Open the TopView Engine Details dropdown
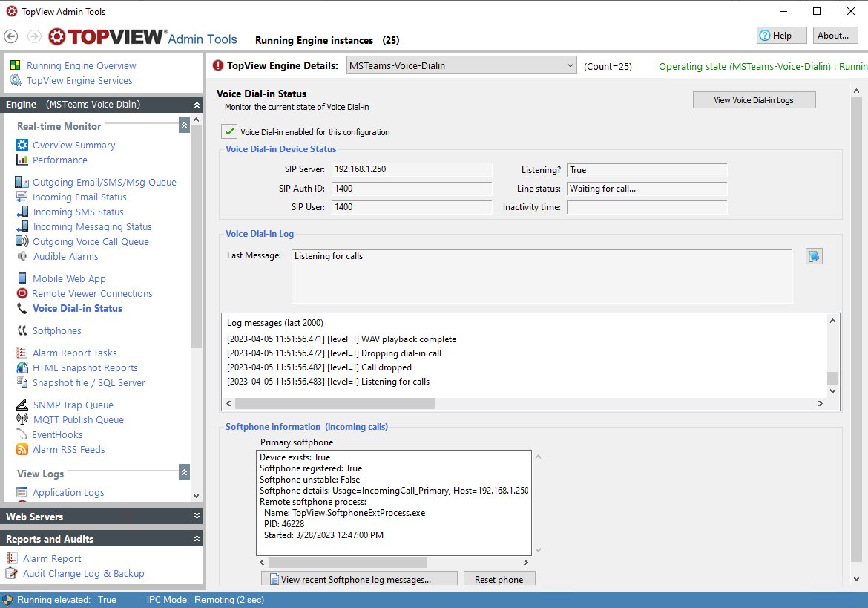 [461, 66]
